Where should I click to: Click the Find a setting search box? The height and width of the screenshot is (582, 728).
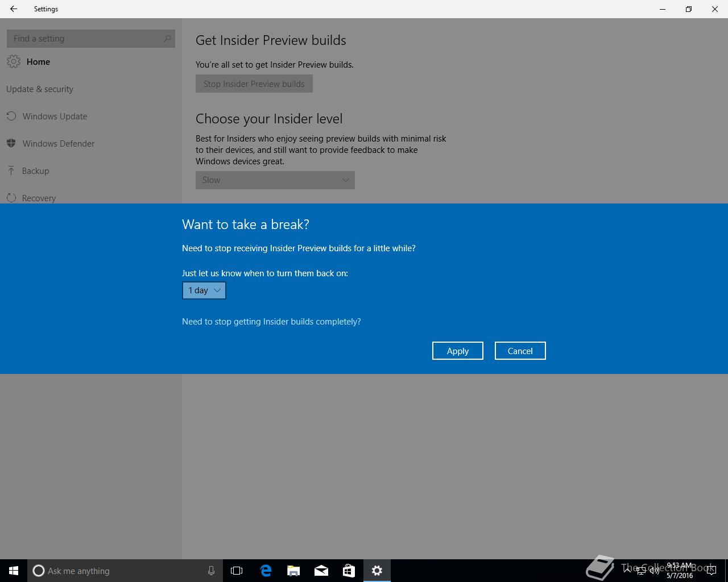(x=91, y=39)
